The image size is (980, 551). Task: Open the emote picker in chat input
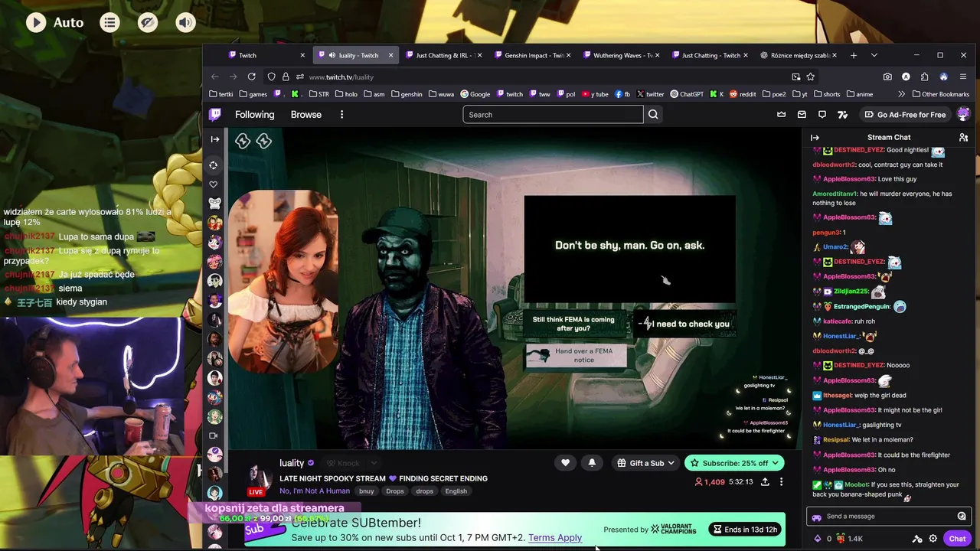[x=962, y=516]
